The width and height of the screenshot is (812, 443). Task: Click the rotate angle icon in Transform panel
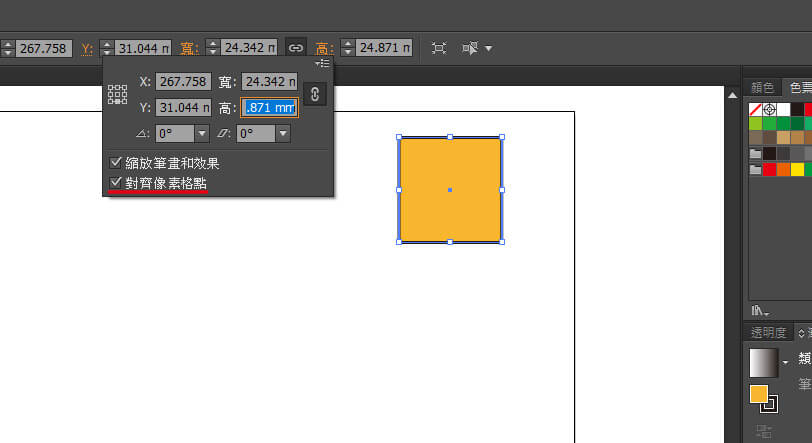pyautogui.click(x=142, y=134)
